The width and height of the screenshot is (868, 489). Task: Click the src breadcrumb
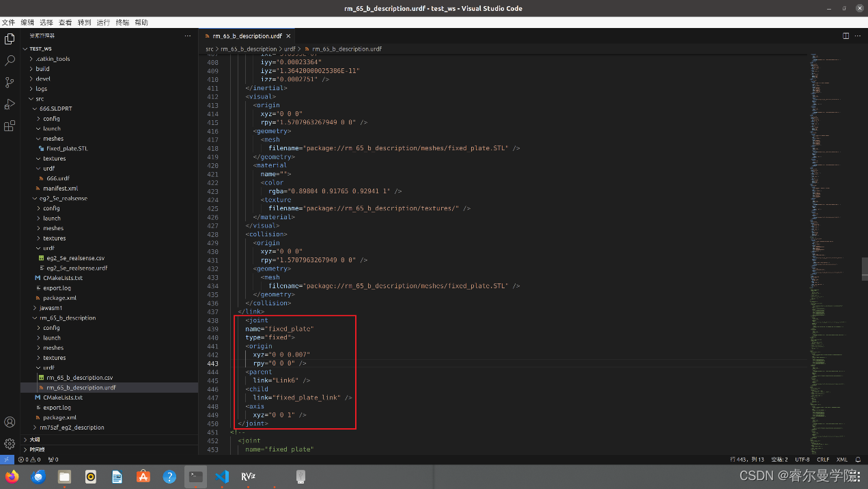point(210,49)
